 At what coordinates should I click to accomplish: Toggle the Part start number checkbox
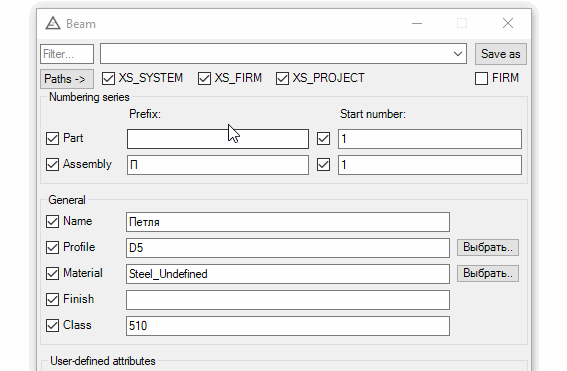click(323, 138)
